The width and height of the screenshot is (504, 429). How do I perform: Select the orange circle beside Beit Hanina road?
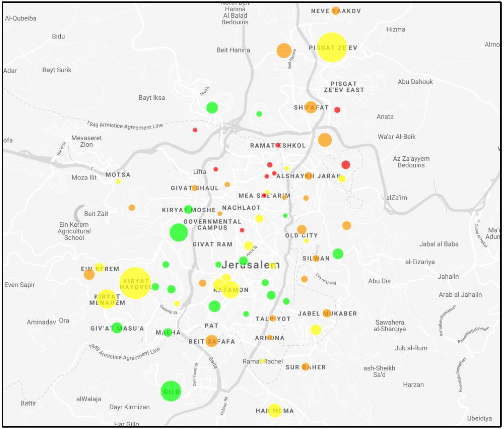coord(284,51)
